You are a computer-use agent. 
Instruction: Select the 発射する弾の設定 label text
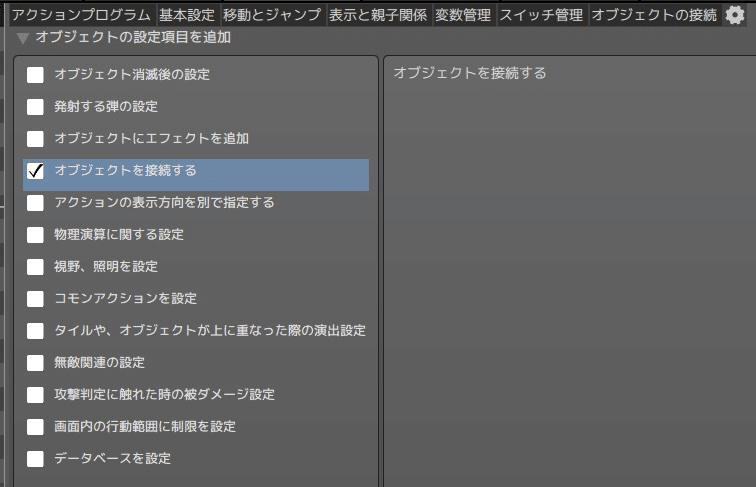[x=106, y=107]
